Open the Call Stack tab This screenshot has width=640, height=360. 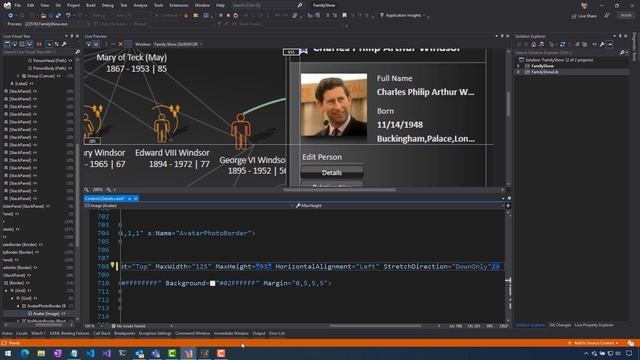coord(102,333)
